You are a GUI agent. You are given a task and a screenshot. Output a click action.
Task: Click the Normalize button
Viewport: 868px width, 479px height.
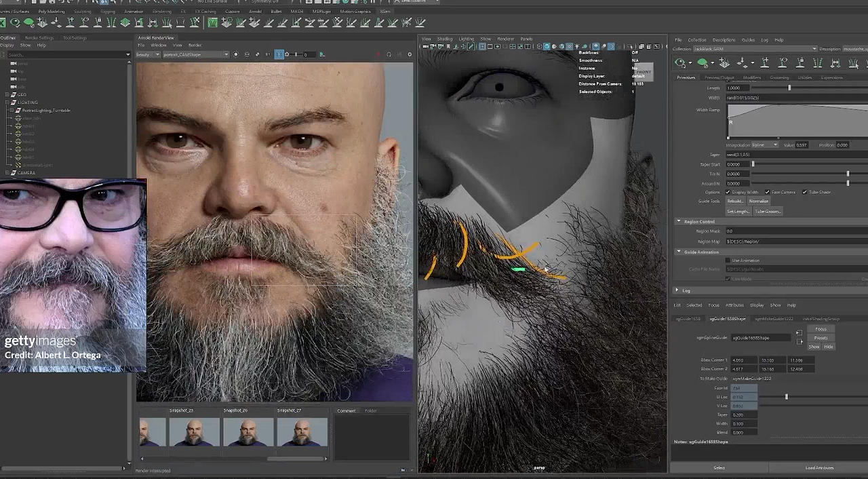(758, 202)
